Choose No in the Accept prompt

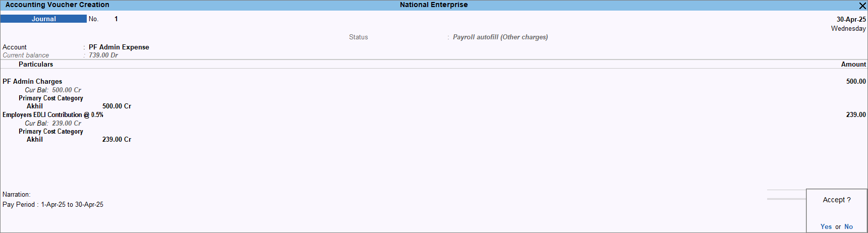click(x=848, y=226)
